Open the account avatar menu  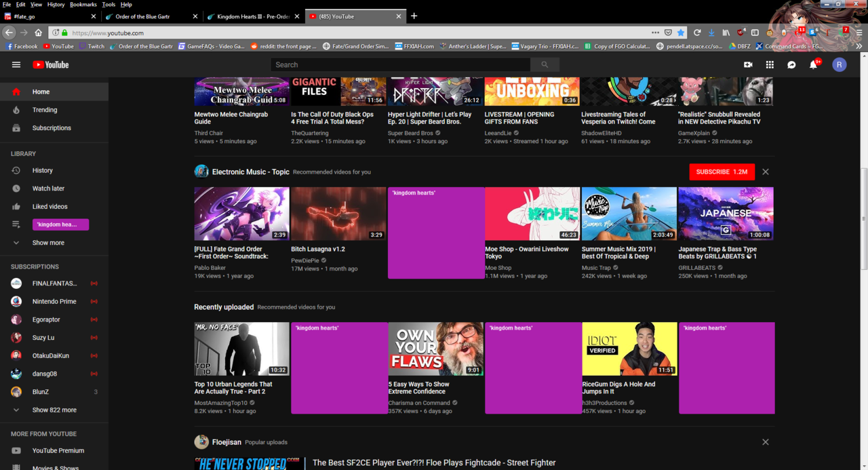pos(840,65)
